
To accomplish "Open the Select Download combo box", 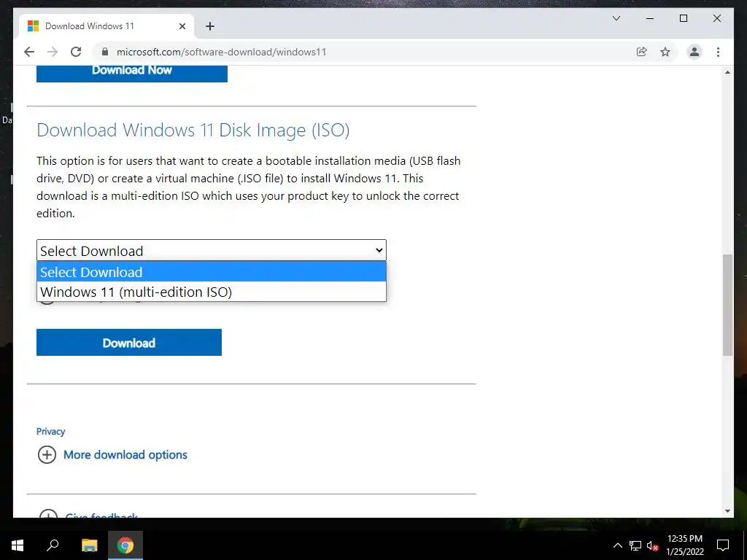I will click(212, 251).
